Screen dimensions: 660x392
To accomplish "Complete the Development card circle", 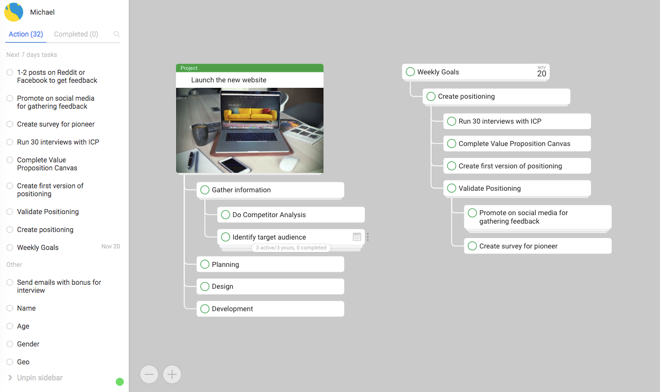I will [205, 309].
